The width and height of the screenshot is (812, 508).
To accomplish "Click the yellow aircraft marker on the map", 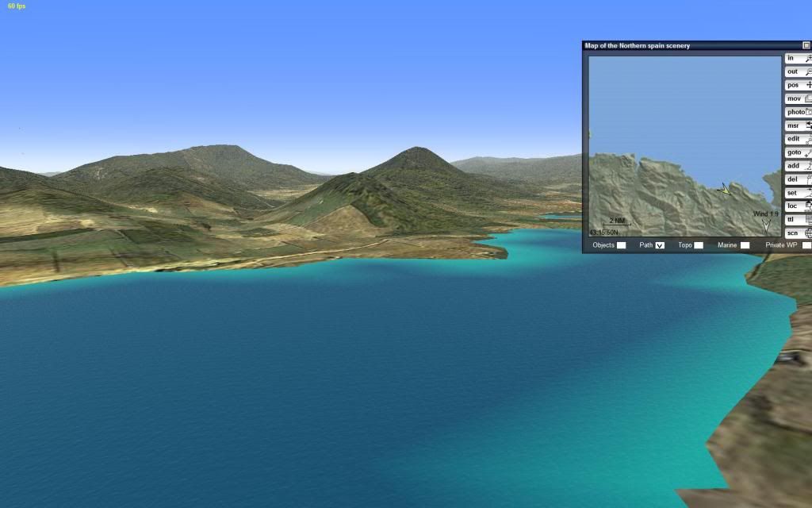I will tap(725, 189).
